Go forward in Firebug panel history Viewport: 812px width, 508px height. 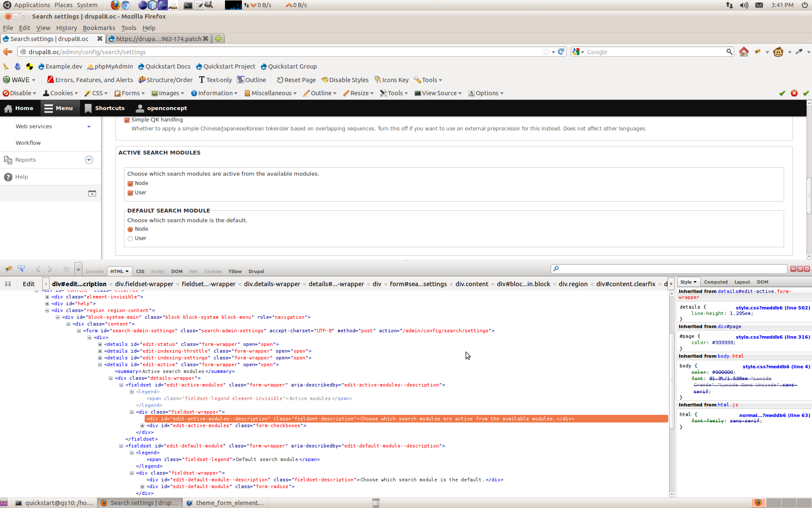(50, 269)
